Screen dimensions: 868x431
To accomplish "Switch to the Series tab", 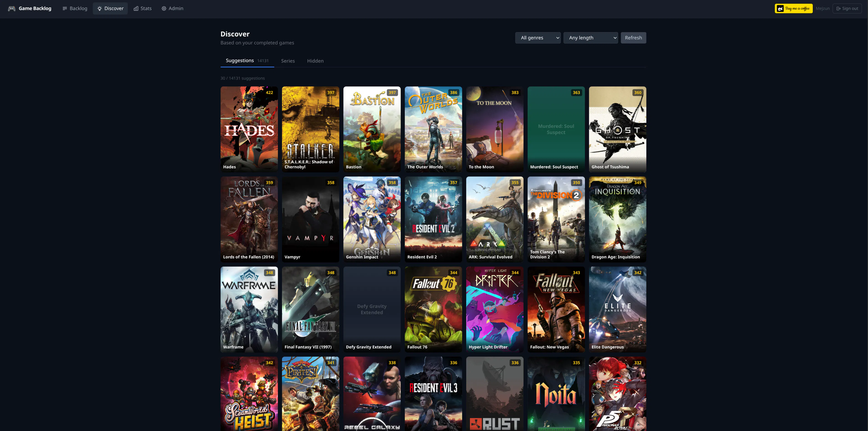I will click(x=288, y=61).
